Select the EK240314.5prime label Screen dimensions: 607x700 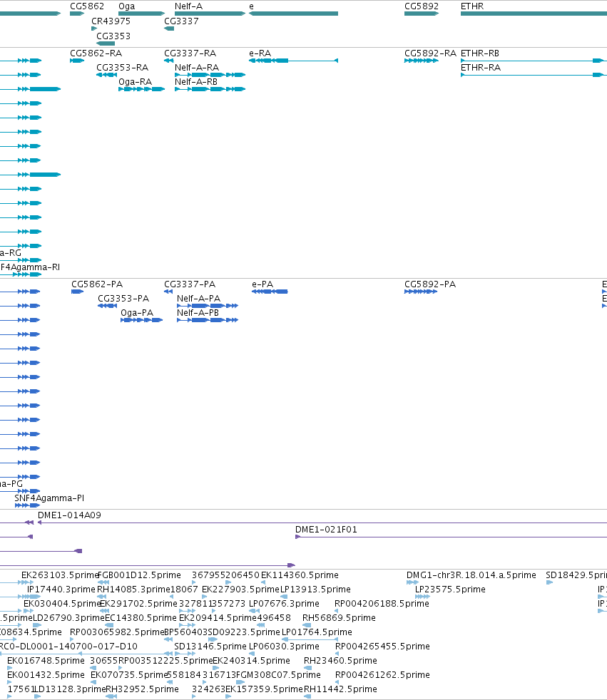tap(252, 661)
